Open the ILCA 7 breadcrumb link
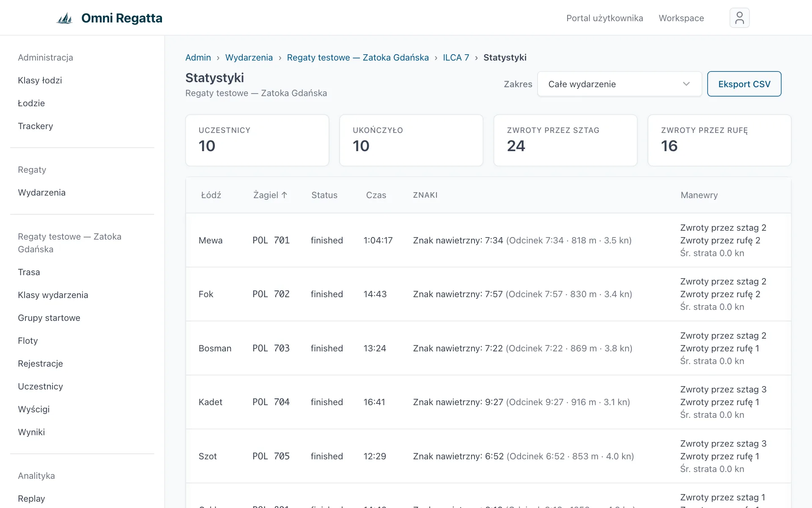The image size is (812, 508). tap(456, 58)
